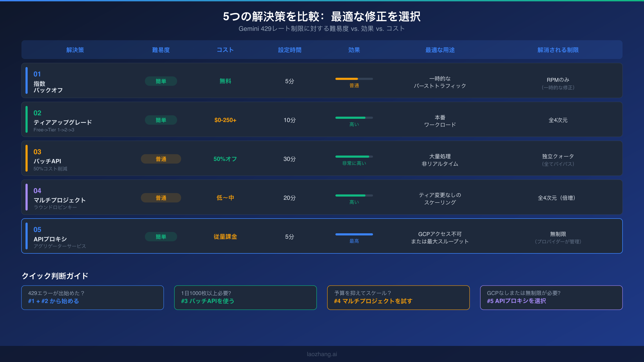Screen dimensions: 644x362
Task: Open the '#5 APIプロキシを選択' guide card
Action: [551, 298]
